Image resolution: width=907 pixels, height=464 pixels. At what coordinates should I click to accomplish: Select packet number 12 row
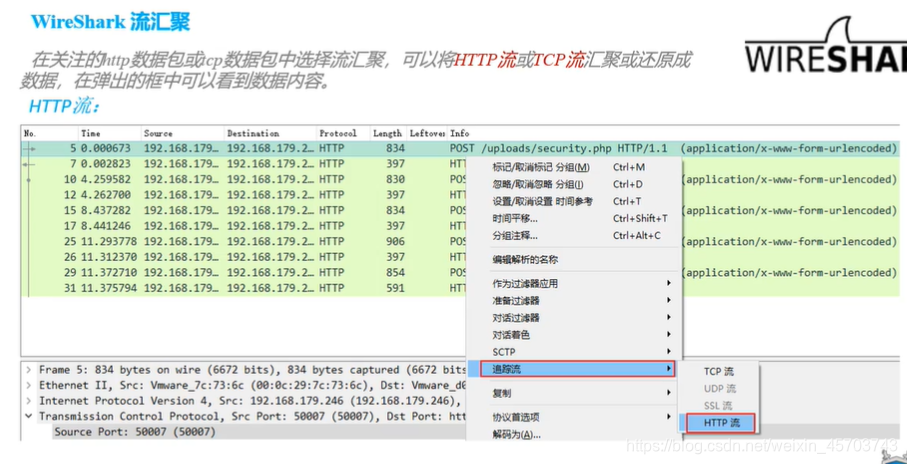point(243,195)
